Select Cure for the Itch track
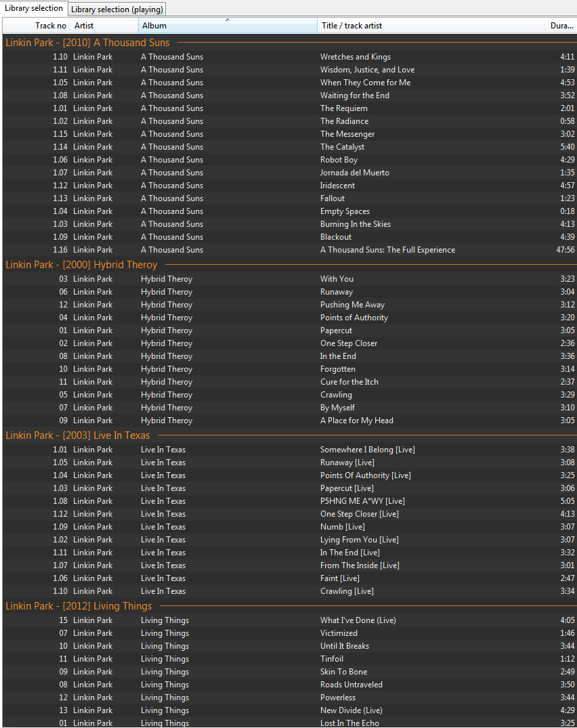Image resolution: width=577 pixels, height=728 pixels. [290, 382]
